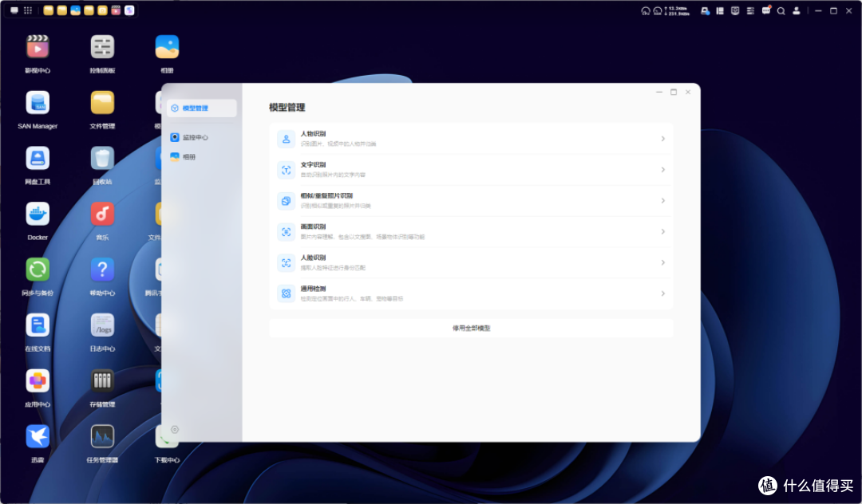Open the message notifications icon in top bar

coord(765,10)
